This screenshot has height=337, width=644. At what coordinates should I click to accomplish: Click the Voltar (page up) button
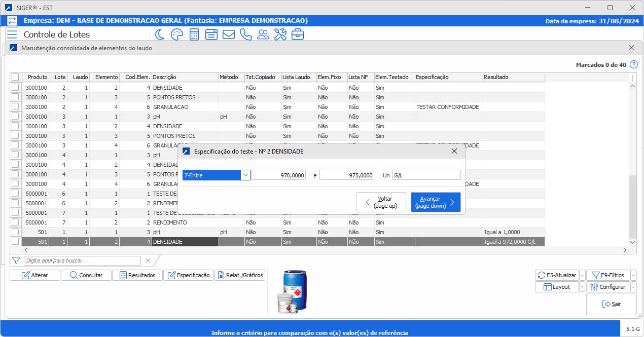381,202
